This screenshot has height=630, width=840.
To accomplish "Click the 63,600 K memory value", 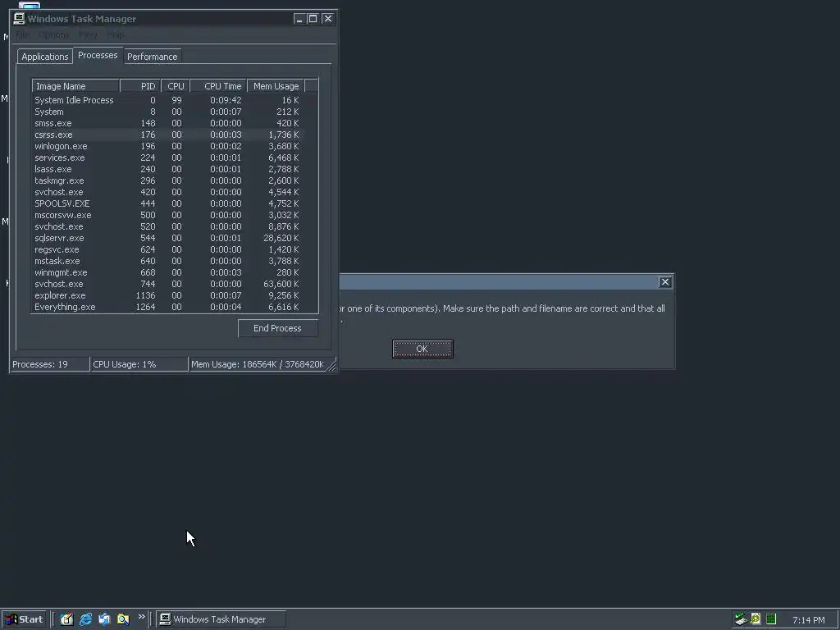I will pyautogui.click(x=281, y=285).
